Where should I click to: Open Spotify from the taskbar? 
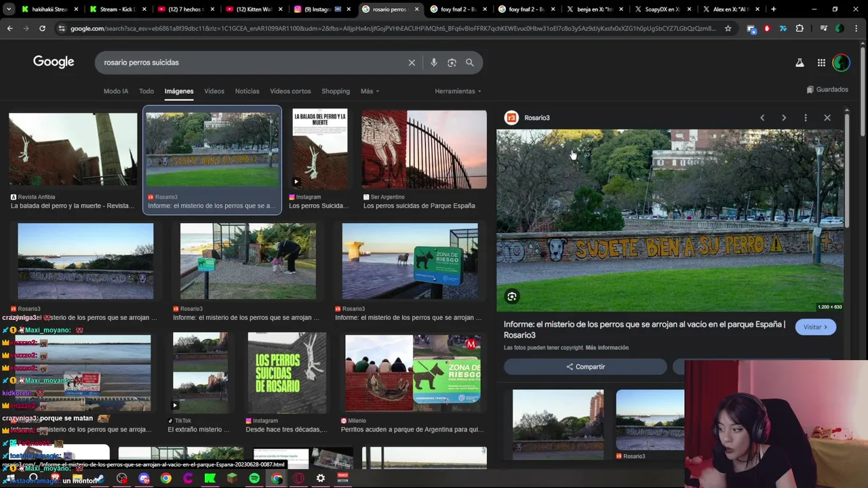254,478
